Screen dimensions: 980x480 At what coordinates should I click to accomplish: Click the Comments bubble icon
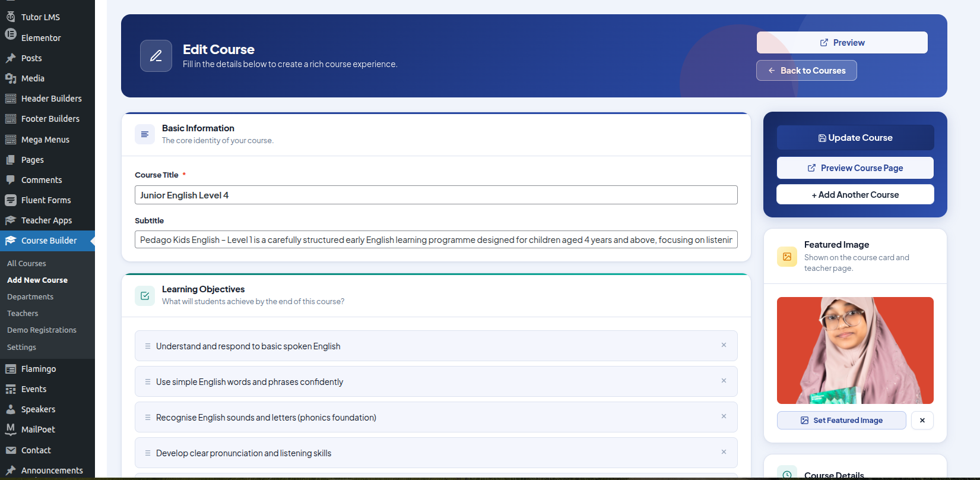pyautogui.click(x=11, y=180)
